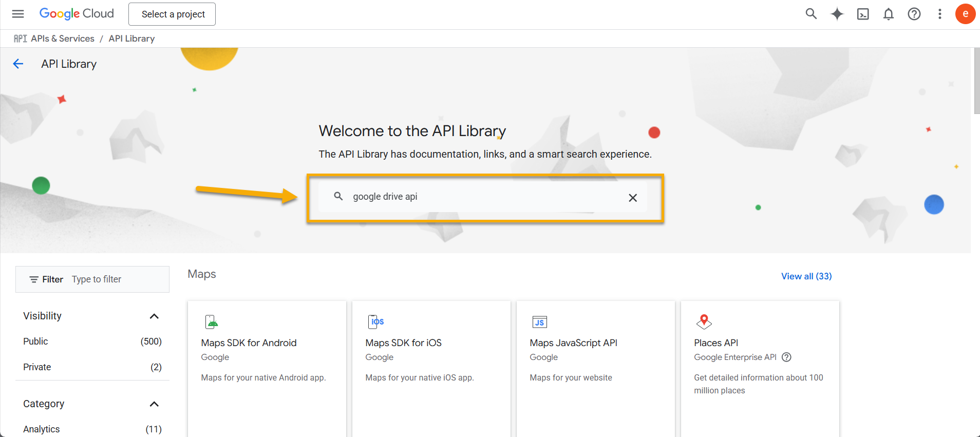Viewport: 980px width, 437px height.
Task: Focus the google drive api search field
Action: click(x=483, y=197)
